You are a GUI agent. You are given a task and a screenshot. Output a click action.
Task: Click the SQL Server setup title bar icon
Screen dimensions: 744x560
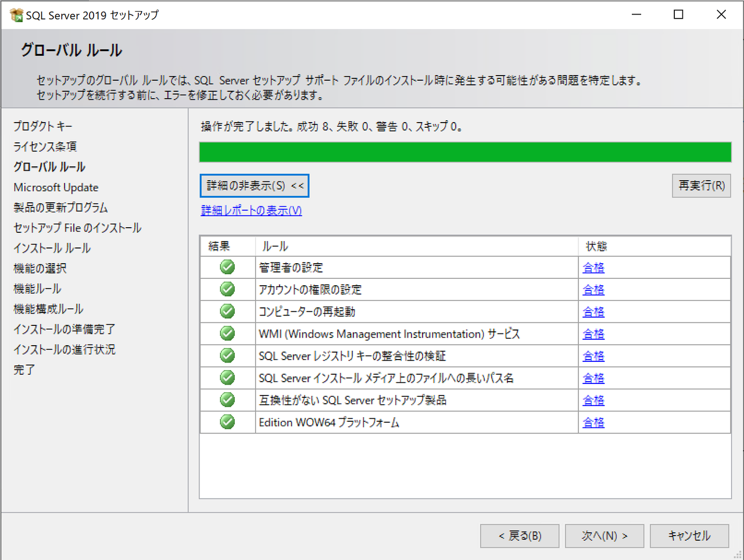pos(16,15)
